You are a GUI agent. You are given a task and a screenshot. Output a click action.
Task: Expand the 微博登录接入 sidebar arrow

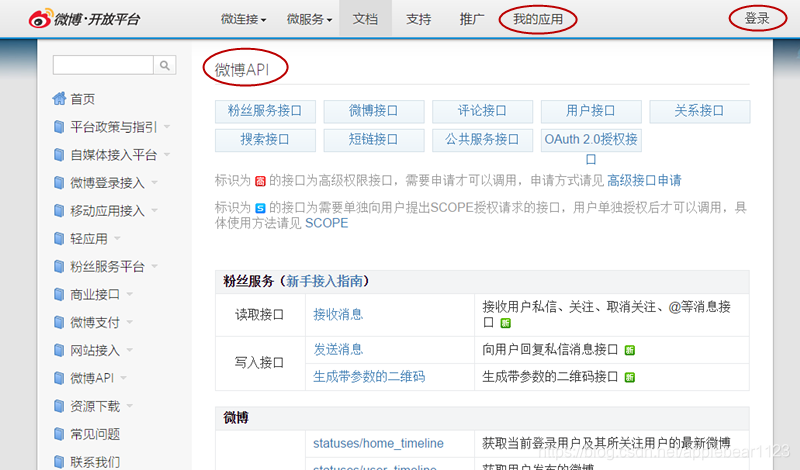point(155,182)
